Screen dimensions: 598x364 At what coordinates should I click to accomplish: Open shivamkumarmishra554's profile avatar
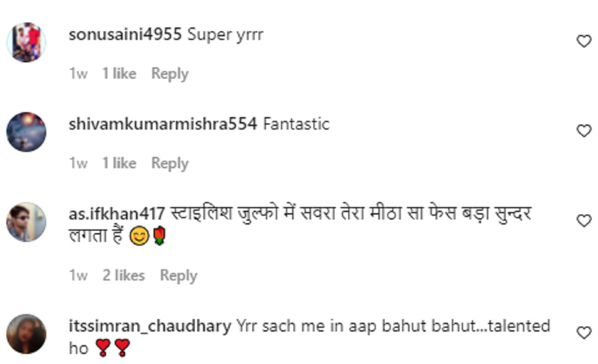[26, 132]
